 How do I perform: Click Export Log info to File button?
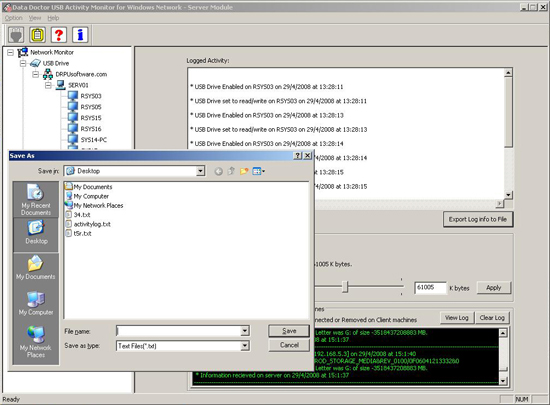coord(478,220)
